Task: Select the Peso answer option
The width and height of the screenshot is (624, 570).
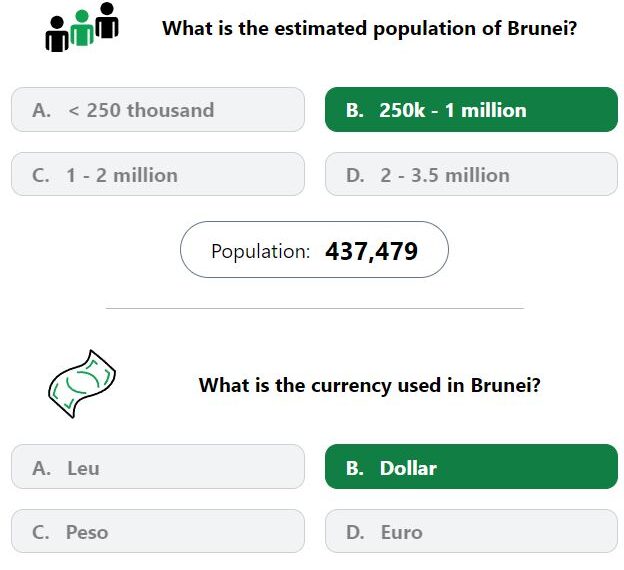Action: [x=158, y=531]
